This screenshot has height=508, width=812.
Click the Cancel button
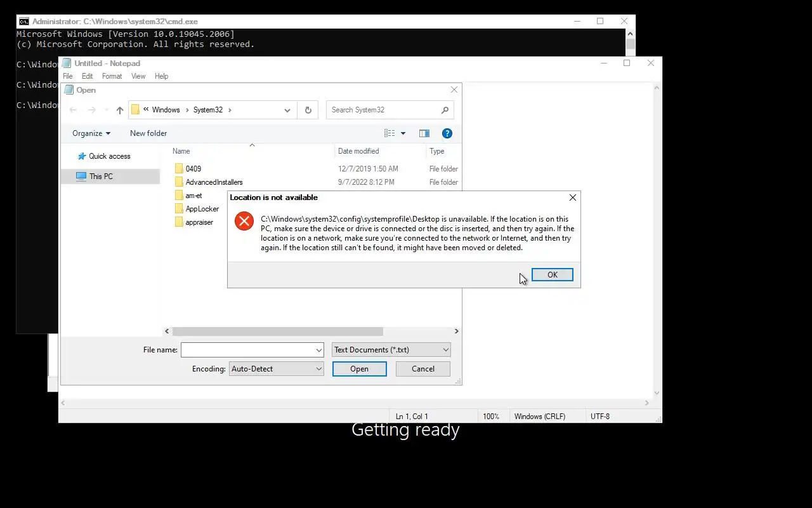tap(423, 369)
